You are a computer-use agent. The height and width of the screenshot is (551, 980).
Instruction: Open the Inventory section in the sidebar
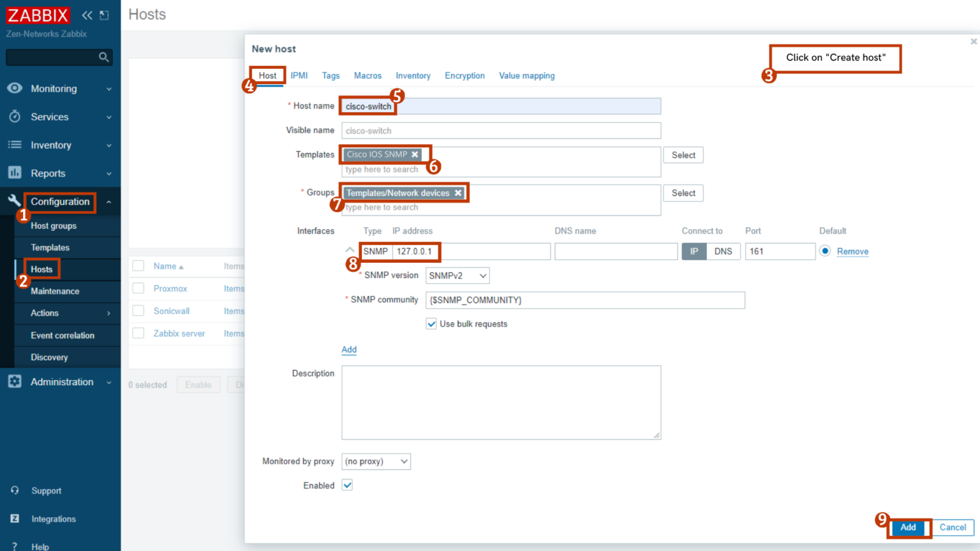click(x=51, y=145)
